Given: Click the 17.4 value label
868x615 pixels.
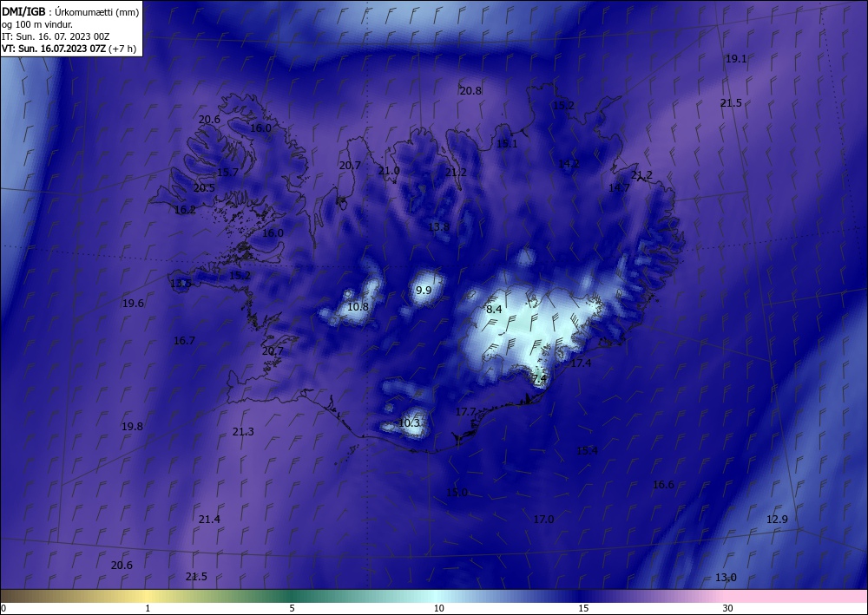Looking at the screenshot, I should [x=581, y=363].
